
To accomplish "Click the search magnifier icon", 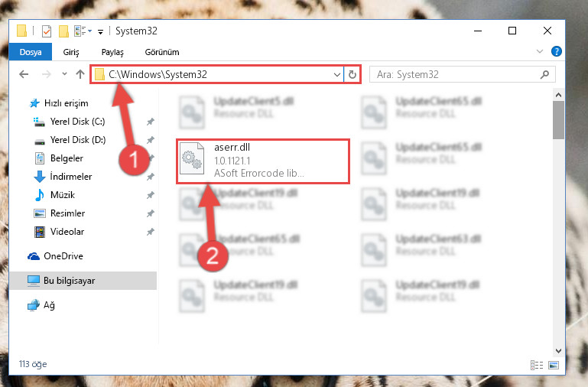I will coord(544,74).
